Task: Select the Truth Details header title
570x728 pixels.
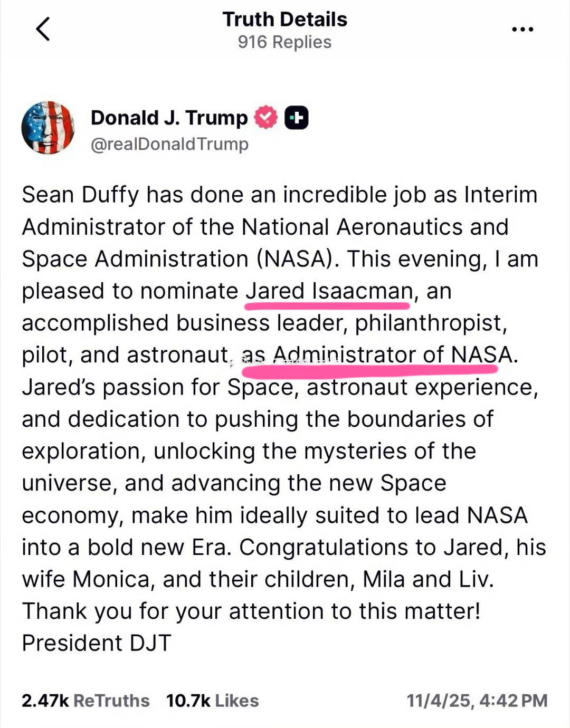Action: click(x=285, y=20)
